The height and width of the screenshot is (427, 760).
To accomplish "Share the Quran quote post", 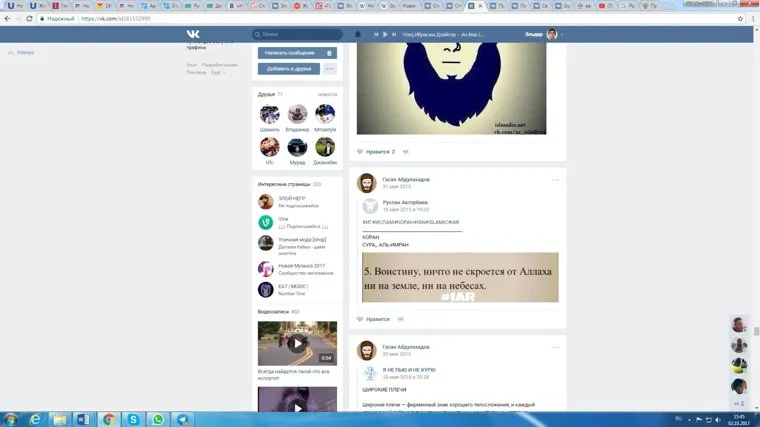I will point(401,319).
